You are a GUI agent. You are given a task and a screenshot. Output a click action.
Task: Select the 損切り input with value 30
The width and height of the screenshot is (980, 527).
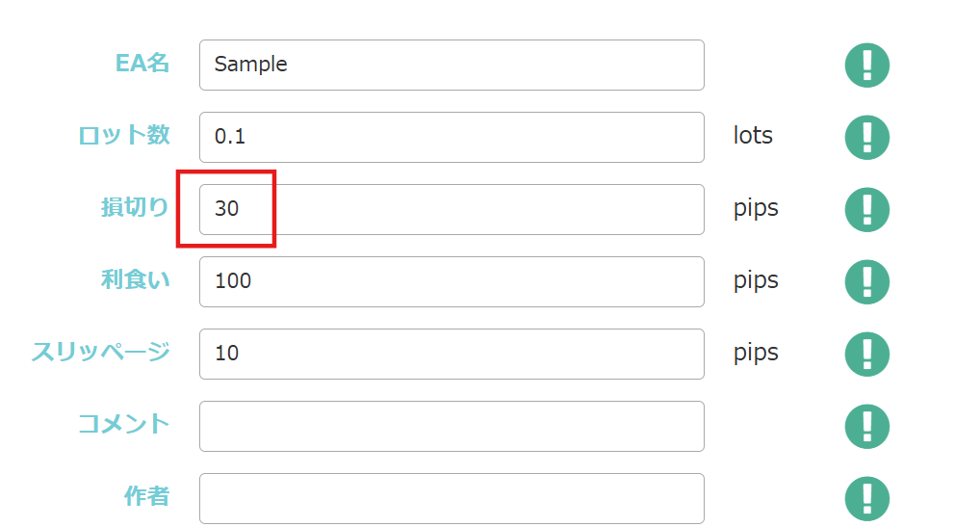[451, 209]
